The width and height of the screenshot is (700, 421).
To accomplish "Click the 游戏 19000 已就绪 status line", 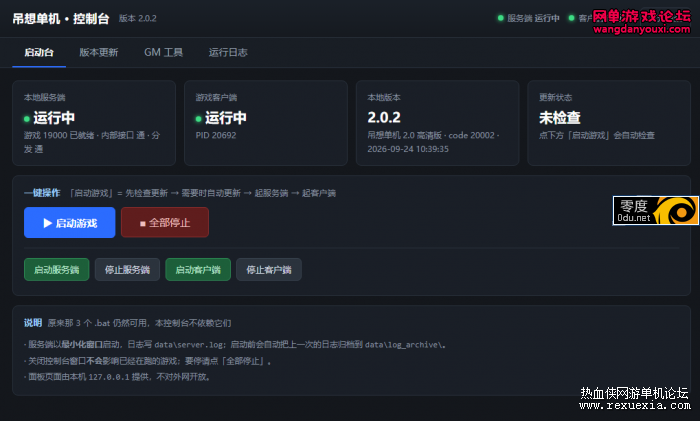I will 92,142.
